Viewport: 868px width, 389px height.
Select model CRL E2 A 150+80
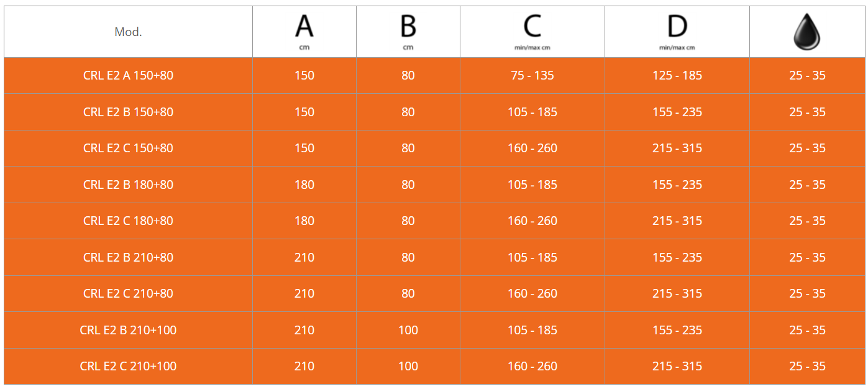(128, 76)
